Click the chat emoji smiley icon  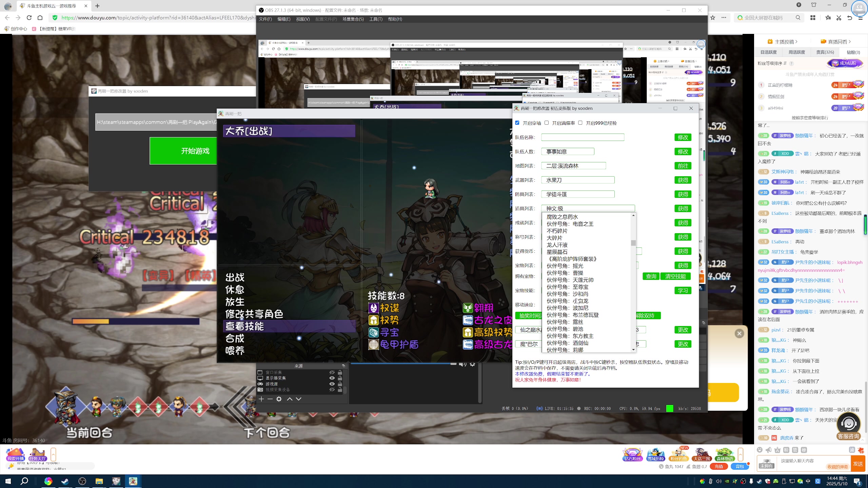pyautogui.click(x=759, y=450)
